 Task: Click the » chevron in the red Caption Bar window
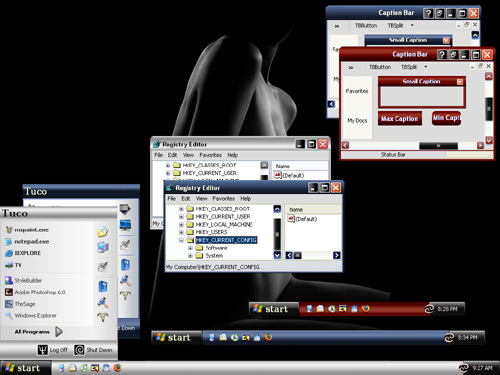351,67
